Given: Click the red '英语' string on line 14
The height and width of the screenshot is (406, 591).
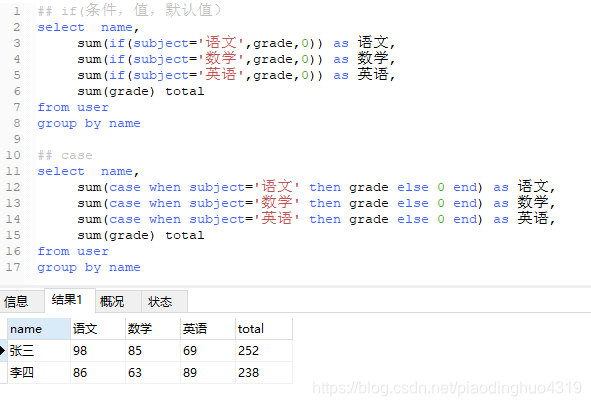Looking at the screenshot, I should point(277,219).
